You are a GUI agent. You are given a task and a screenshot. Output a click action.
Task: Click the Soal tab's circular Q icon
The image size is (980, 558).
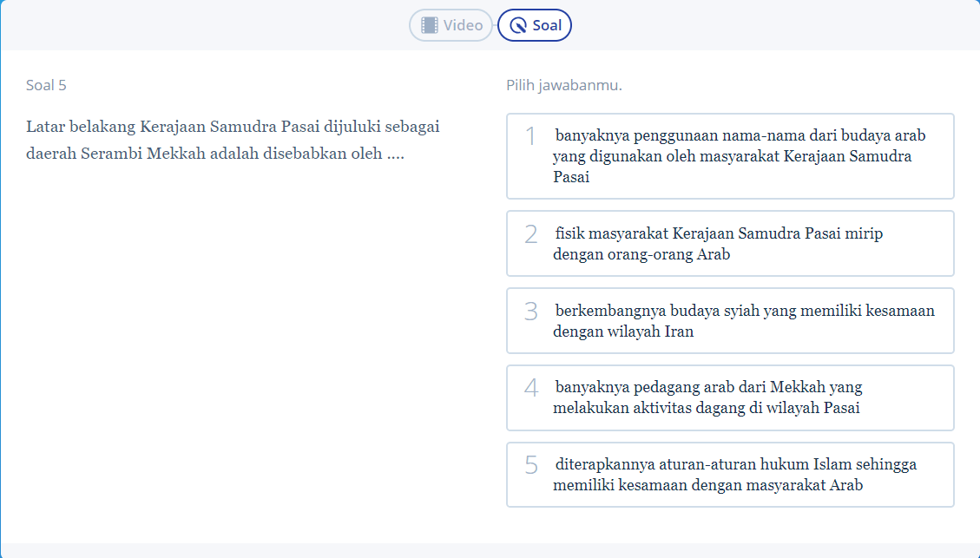(x=518, y=25)
